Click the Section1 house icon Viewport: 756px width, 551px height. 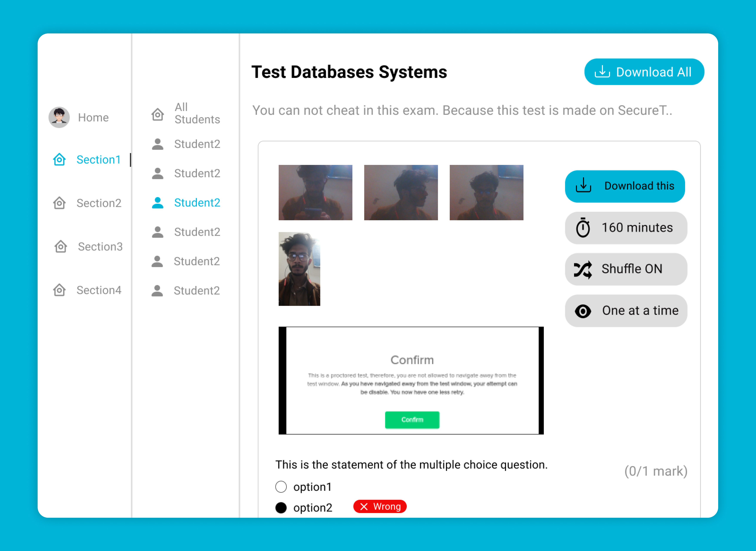[x=59, y=160]
